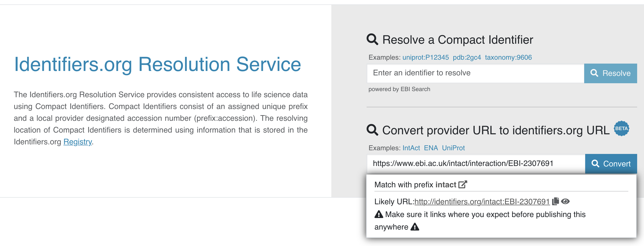Select the taxonomy:9606 example

508,57
